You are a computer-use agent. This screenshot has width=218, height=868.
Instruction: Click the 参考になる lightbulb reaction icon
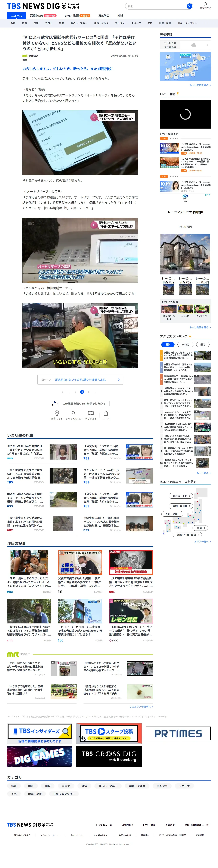click(x=57, y=415)
